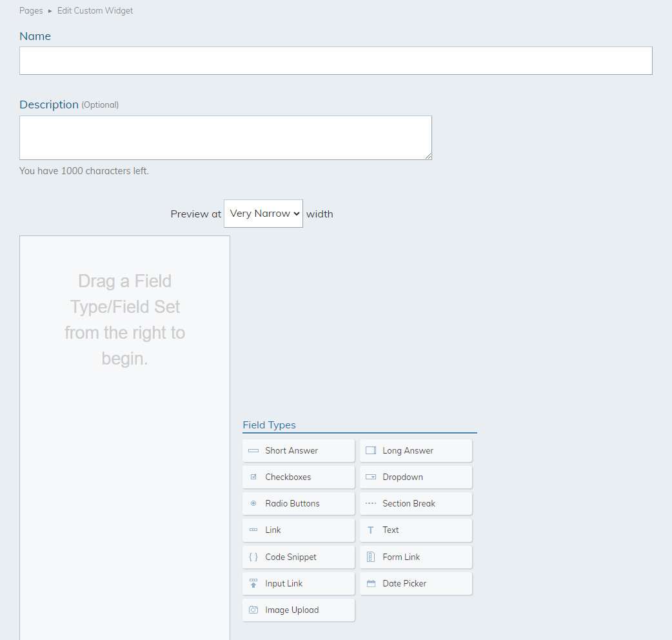Click the Form Link document icon
Screen dimensions: 672x640
coord(371,557)
